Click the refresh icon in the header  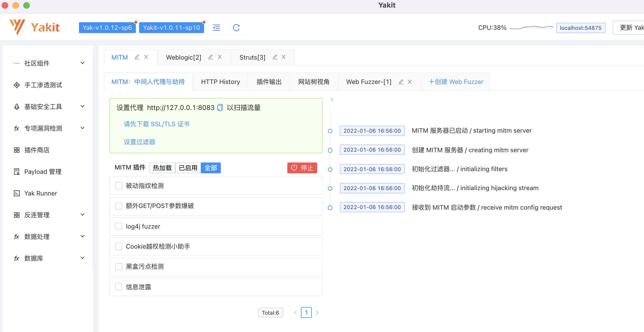tap(236, 28)
